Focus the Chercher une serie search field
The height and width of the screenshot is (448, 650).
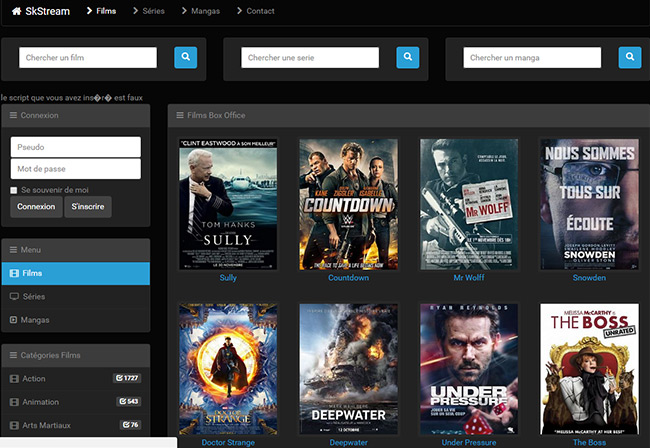point(310,58)
